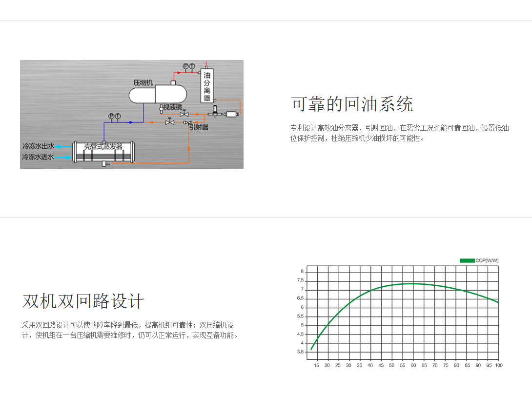Click the compressor (压缩机) vessel in diagram
Viewport: 532px width, 395px height.
click(158, 94)
